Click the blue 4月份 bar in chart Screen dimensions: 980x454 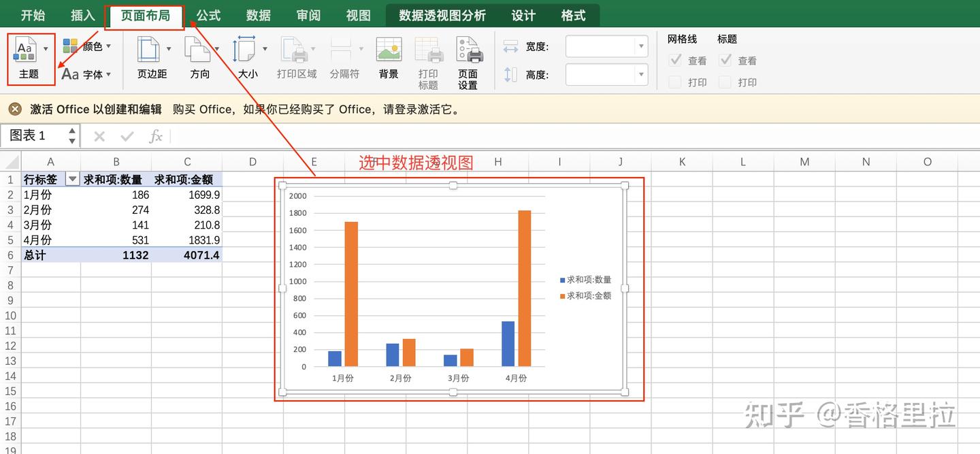[x=508, y=344]
